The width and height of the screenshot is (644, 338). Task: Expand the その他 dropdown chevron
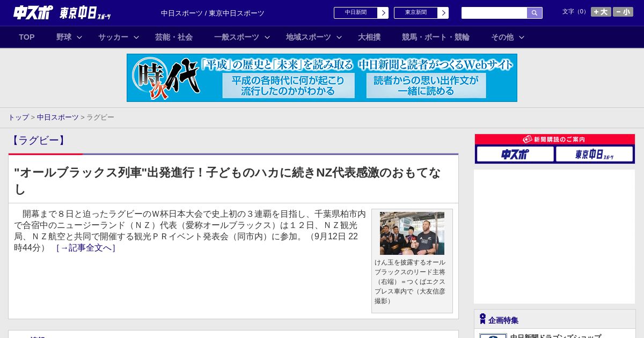[522, 38]
